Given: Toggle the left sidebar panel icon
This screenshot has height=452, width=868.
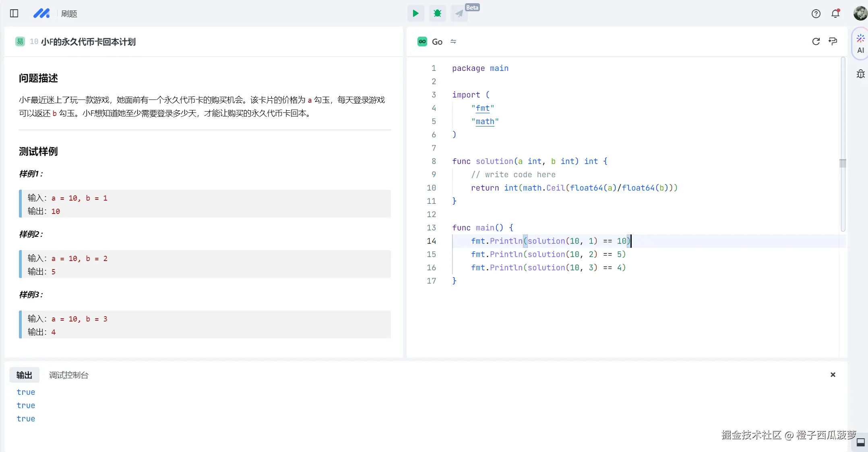Looking at the screenshot, I should pyautogui.click(x=14, y=14).
